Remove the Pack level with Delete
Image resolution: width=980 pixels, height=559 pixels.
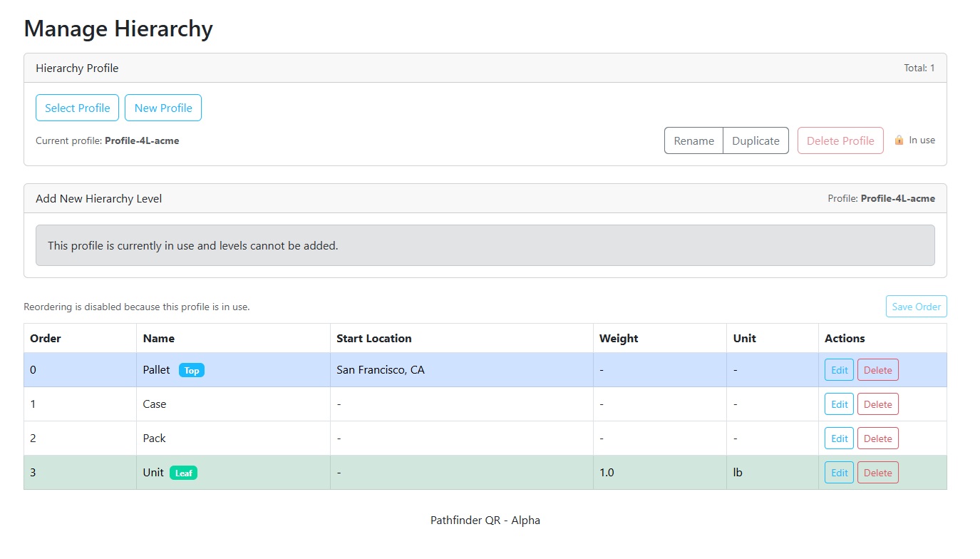pos(877,439)
